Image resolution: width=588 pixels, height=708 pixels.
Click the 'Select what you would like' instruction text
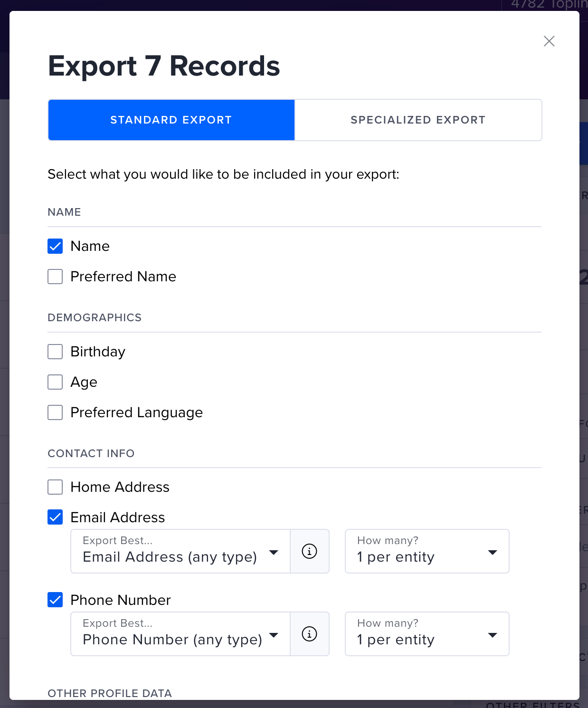pyautogui.click(x=223, y=174)
